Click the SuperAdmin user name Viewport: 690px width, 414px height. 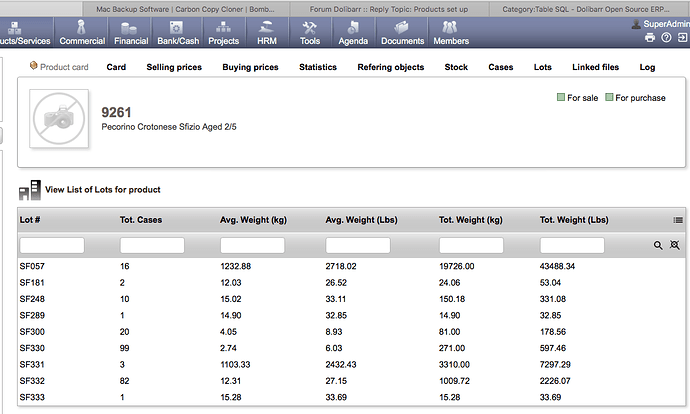pyautogui.click(x=666, y=24)
